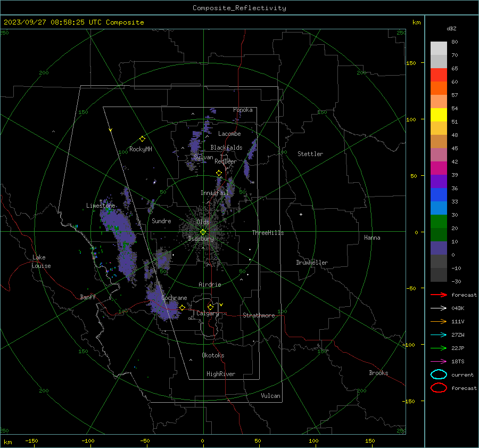This screenshot has width=479, height=448.
Task: Click the Banff label
Action: coord(88,297)
